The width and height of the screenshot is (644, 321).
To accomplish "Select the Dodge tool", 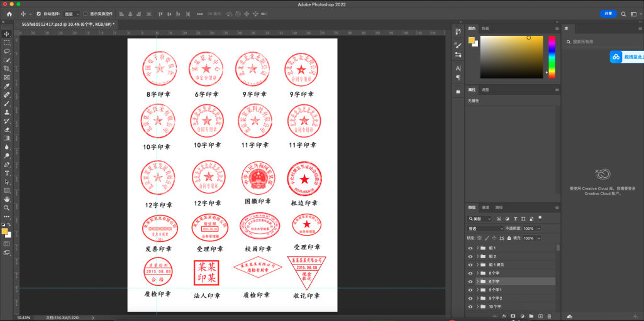I will click(6, 156).
